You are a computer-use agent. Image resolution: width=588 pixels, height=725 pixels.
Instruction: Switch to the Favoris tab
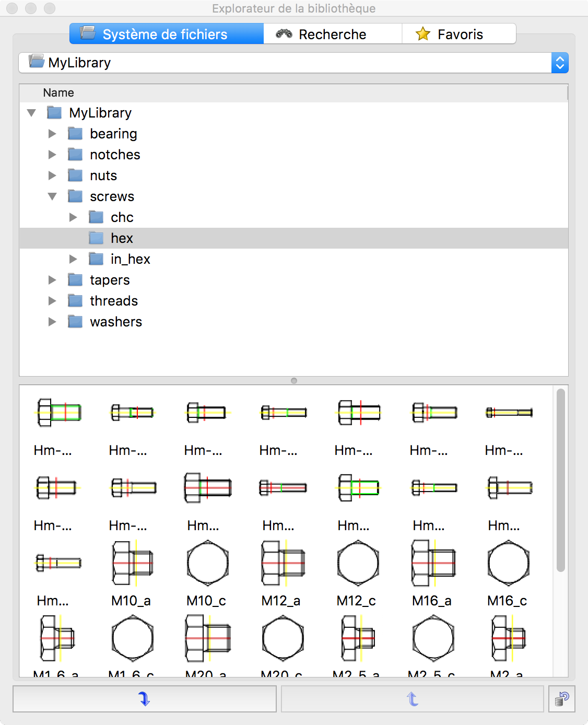459,34
